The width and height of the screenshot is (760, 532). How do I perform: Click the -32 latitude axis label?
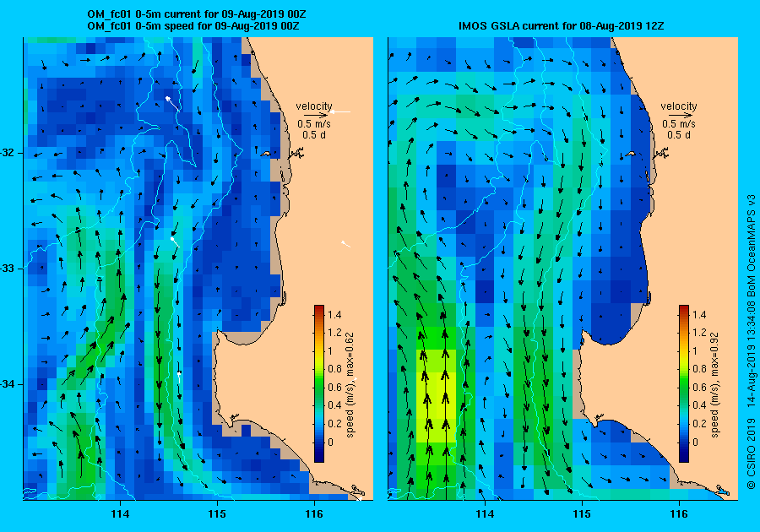pyautogui.click(x=8, y=153)
